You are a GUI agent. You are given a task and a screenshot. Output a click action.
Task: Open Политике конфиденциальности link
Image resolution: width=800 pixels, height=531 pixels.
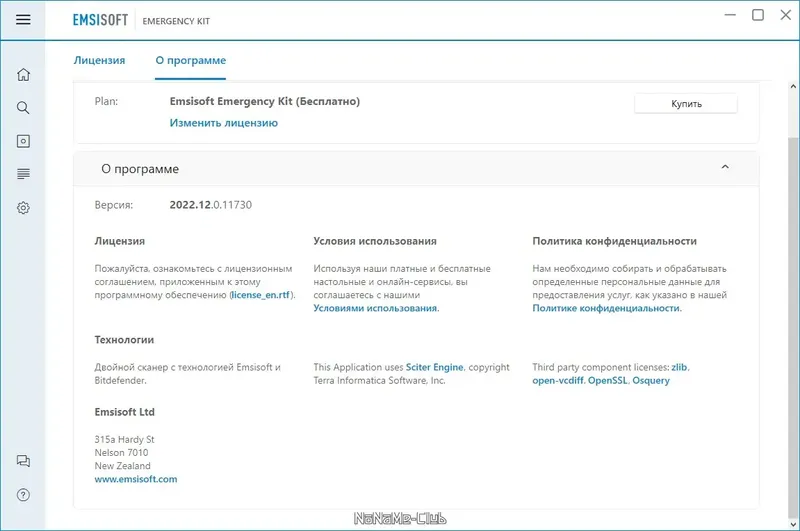(606, 308)
